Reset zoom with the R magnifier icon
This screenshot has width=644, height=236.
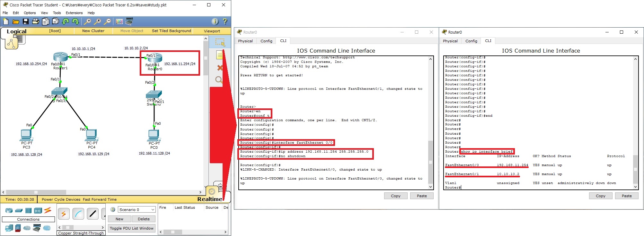point(97,21)
